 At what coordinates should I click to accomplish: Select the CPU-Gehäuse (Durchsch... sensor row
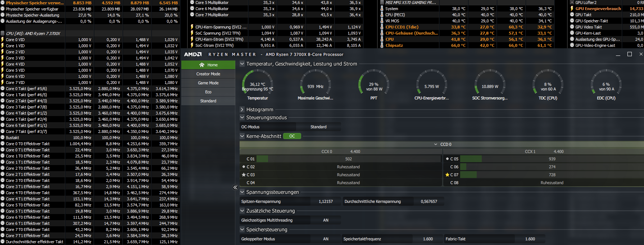tap(466, 33)
